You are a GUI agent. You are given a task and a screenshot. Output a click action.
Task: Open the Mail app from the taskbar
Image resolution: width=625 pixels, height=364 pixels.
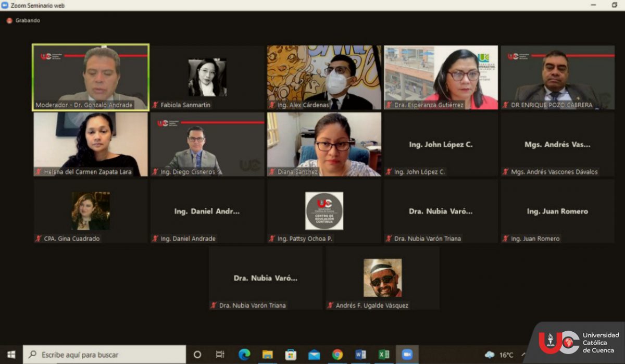pos(314,355)
